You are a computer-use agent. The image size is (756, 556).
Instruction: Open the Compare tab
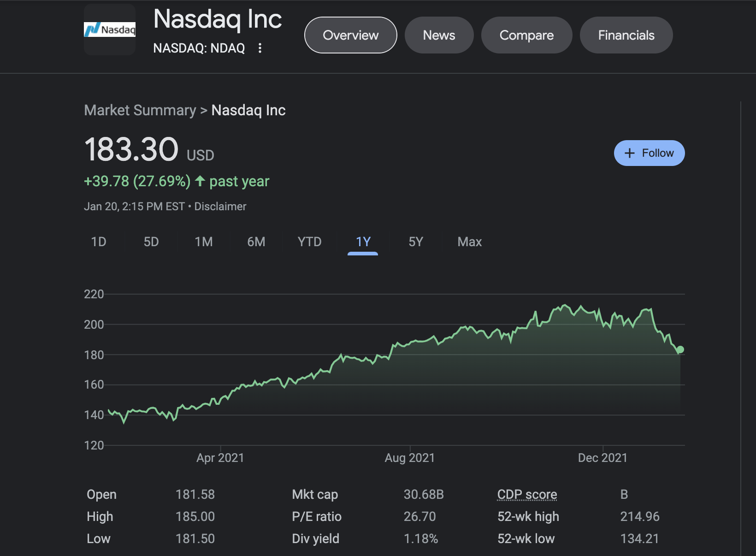527,35
